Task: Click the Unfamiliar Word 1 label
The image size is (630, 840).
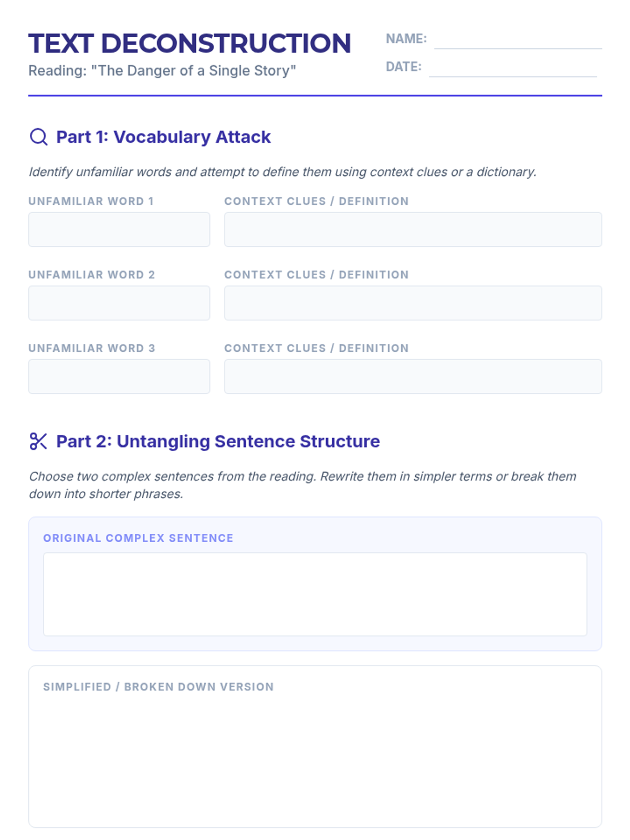Action: tap(91, 201)
